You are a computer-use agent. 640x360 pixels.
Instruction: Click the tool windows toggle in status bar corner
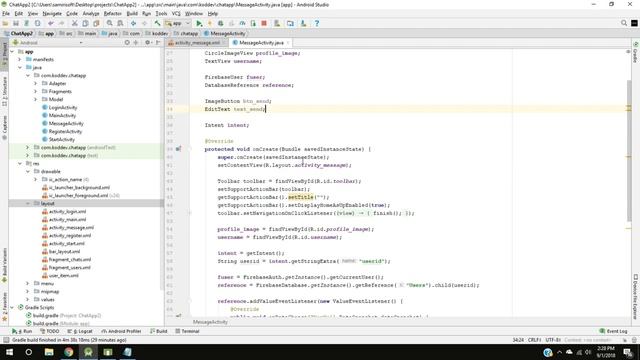click(6, 340)
